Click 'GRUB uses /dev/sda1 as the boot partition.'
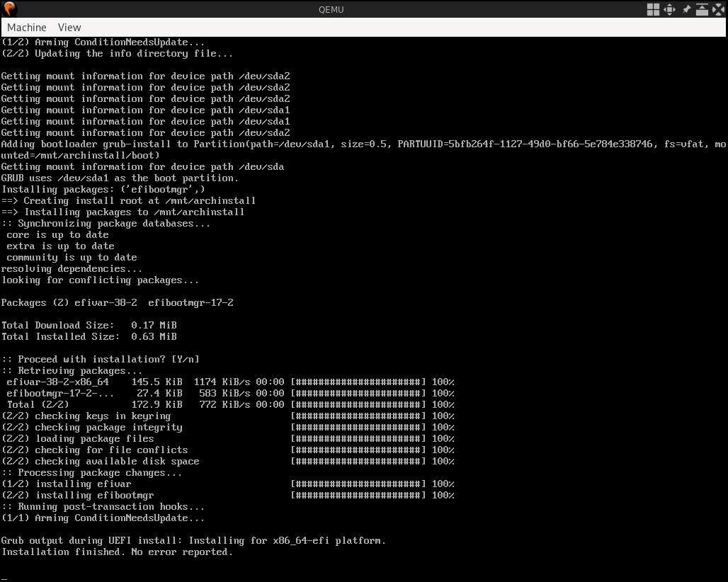This screenshot has height=582, width=728. pos(120,178)
